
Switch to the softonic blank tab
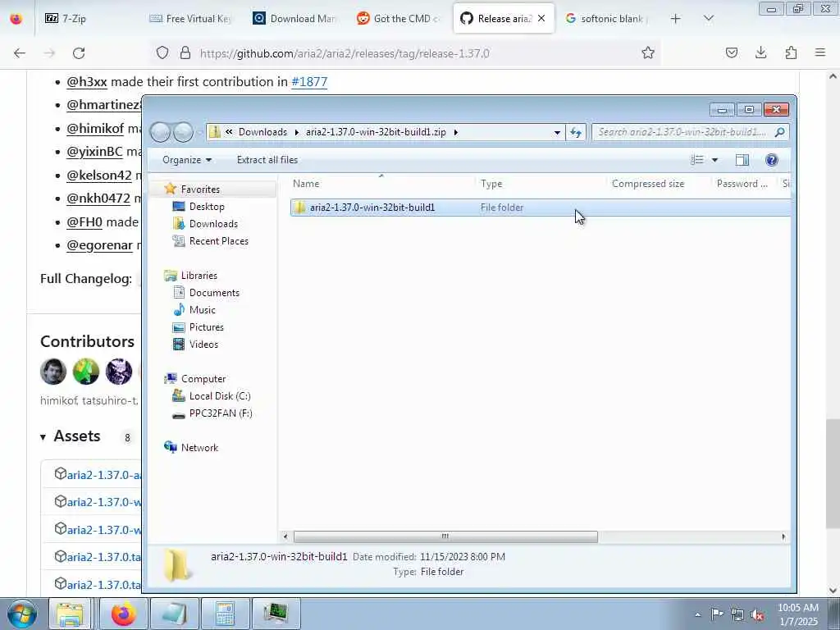point(606,19)
